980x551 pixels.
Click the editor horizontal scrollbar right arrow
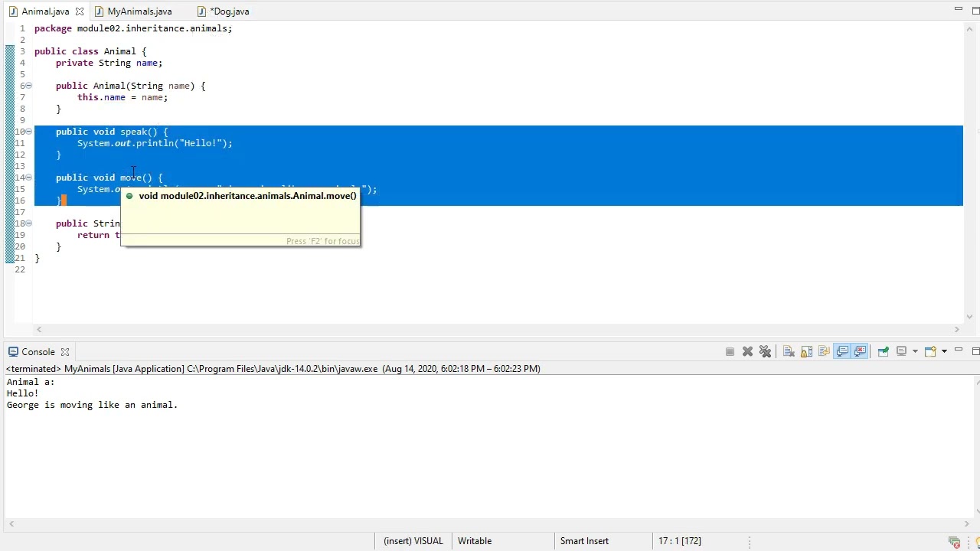coord(956,329)
